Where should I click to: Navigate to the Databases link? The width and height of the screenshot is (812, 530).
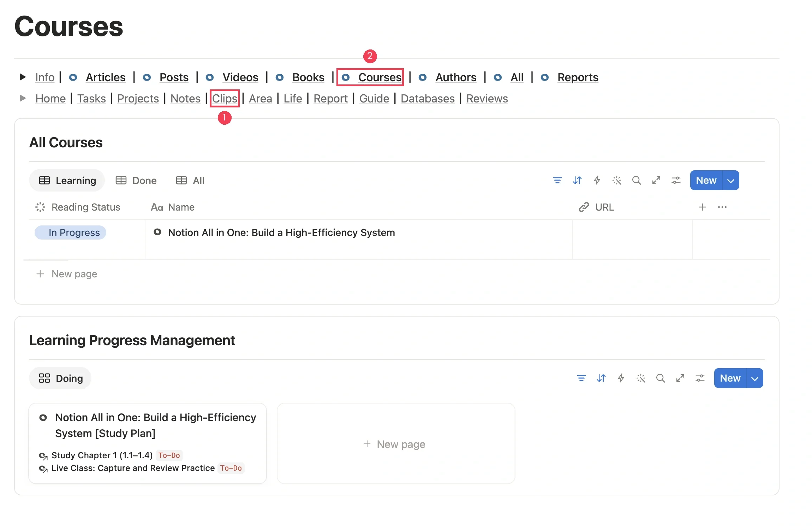[428, 99]
